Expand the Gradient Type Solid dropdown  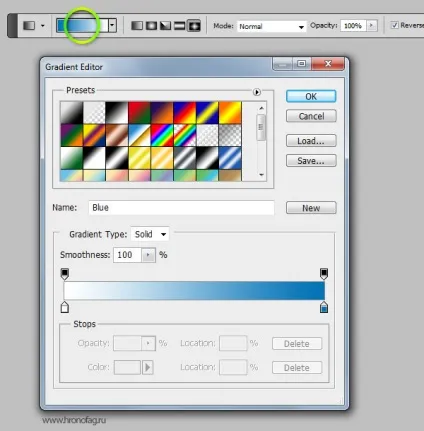[x=150, y=234]
